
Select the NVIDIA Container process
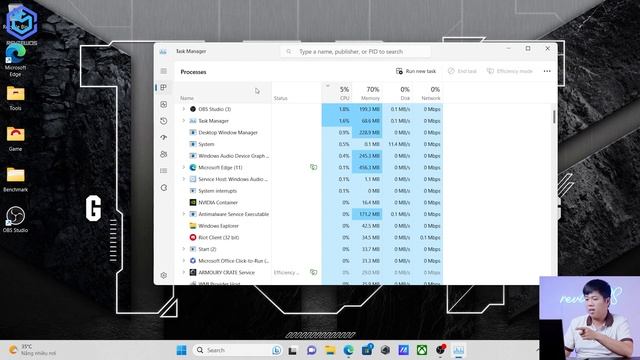tap(309, 202)
